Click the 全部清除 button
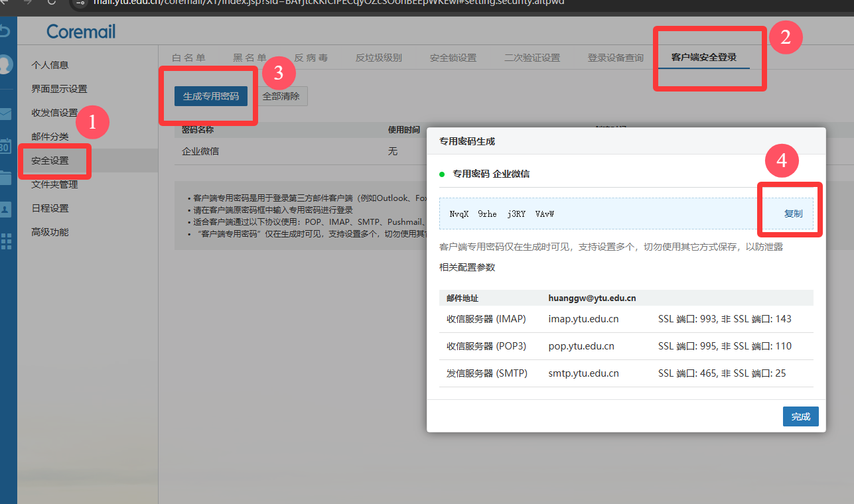This screenshot has width=854, height=504. pos(281,96)
